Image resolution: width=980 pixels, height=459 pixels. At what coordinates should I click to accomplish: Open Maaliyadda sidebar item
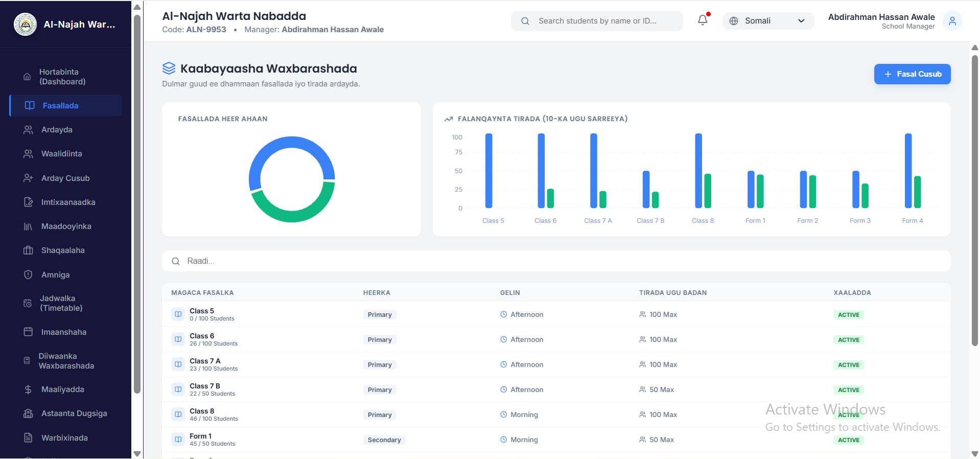point(65,389)
